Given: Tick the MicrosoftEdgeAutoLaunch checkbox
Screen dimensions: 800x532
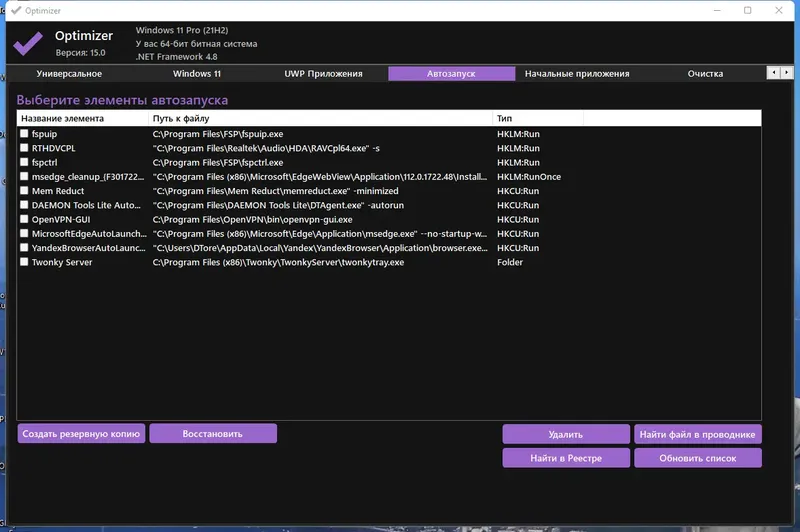Looking at the screenshot, I should point(24,234).
